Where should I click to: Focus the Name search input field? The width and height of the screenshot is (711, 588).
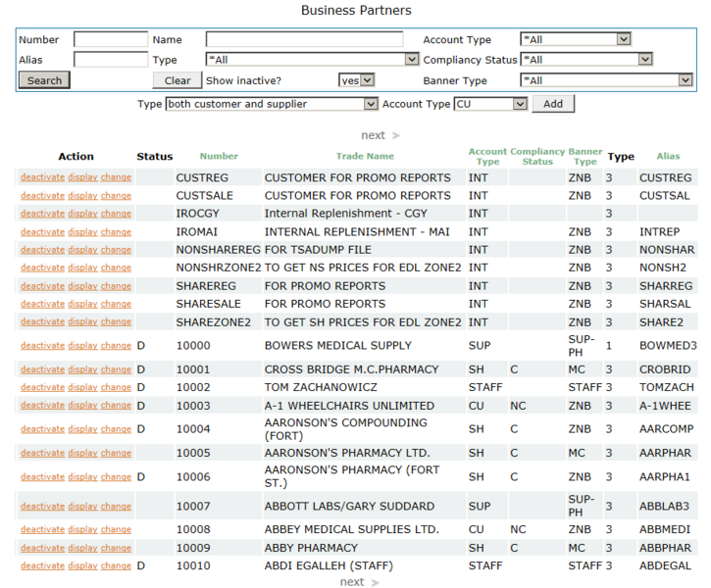point(304,39)
